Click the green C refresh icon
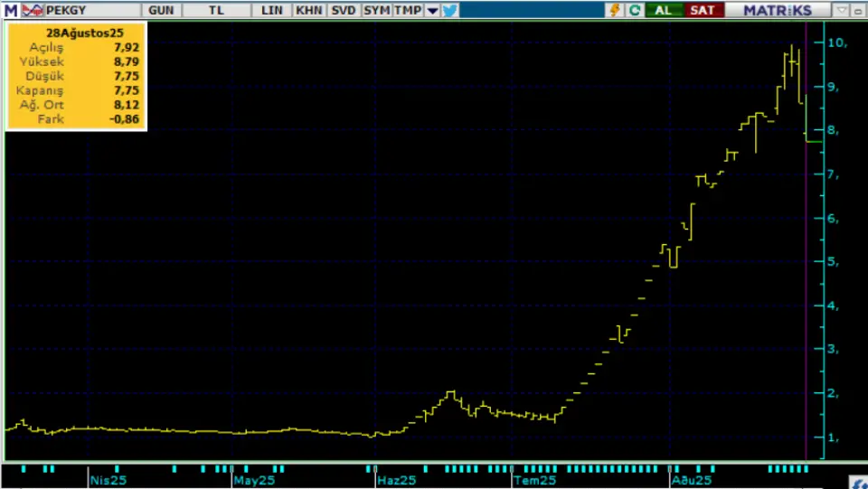 click(x=635, y=10)
